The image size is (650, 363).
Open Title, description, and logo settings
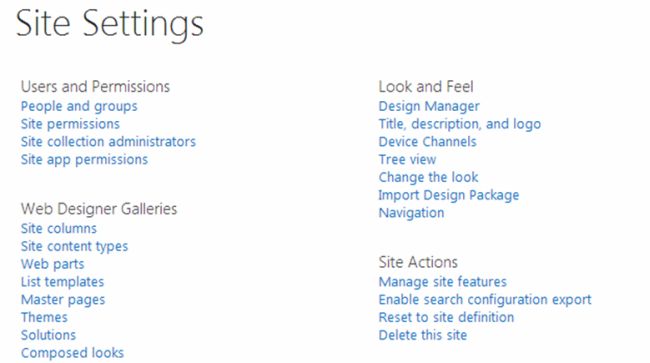click(x=460, y=124)
